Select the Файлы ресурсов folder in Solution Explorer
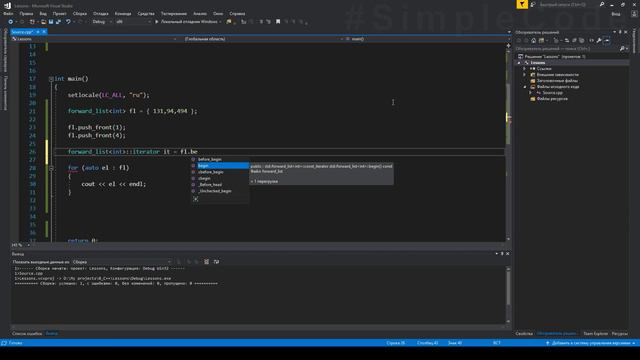This screenshot has width=640, height=360. point(551,99)
